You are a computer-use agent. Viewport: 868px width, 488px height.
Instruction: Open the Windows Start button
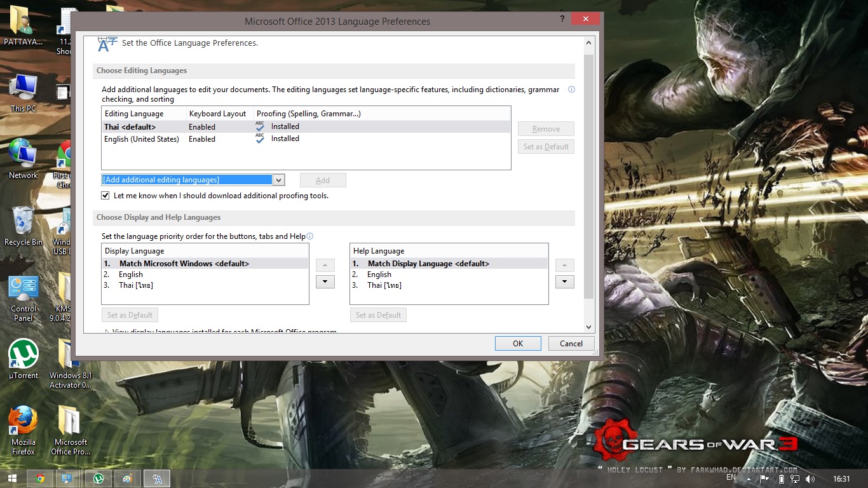click(x=12, y=478)
